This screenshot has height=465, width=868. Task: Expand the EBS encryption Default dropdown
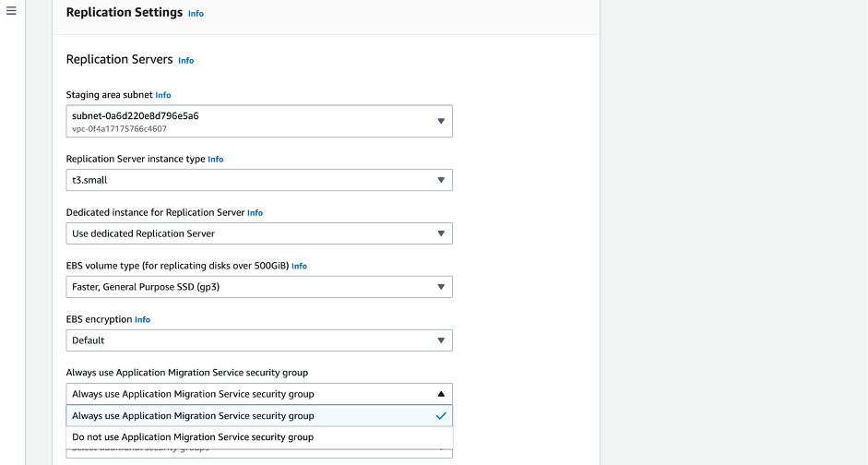(258, 340)
